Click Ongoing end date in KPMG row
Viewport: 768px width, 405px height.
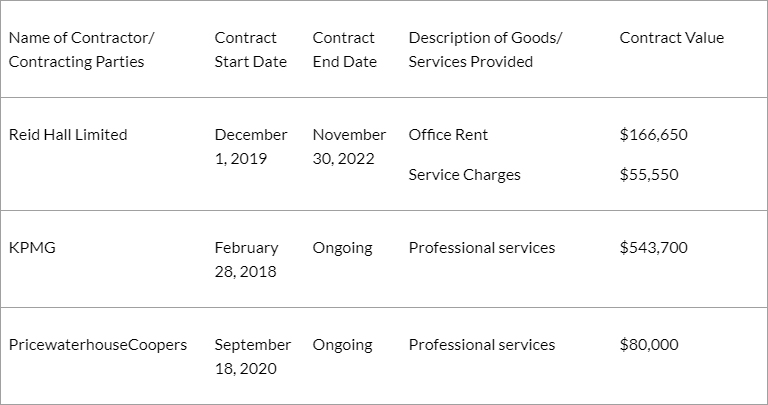(342, 248)
